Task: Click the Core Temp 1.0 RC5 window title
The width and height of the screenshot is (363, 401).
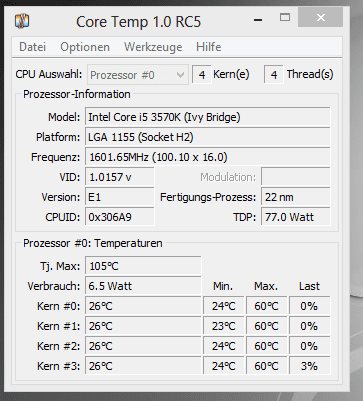Action: (x=139, y=22)
